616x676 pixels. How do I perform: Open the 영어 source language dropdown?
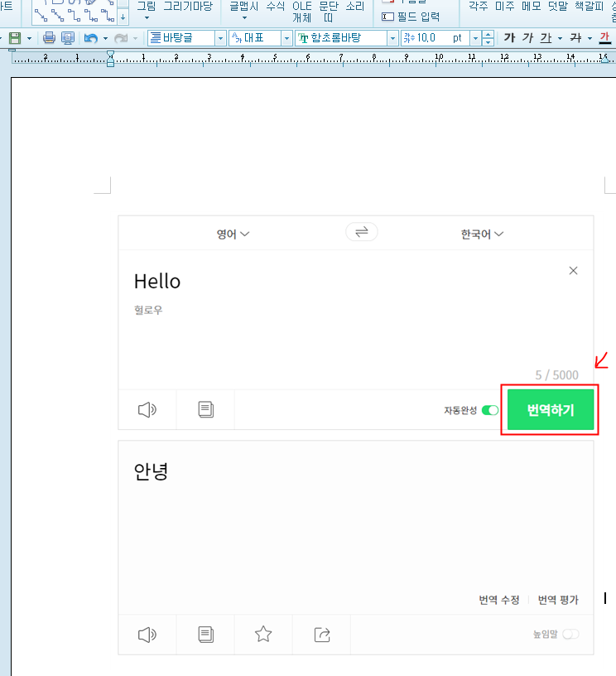[x=233, y=234]
